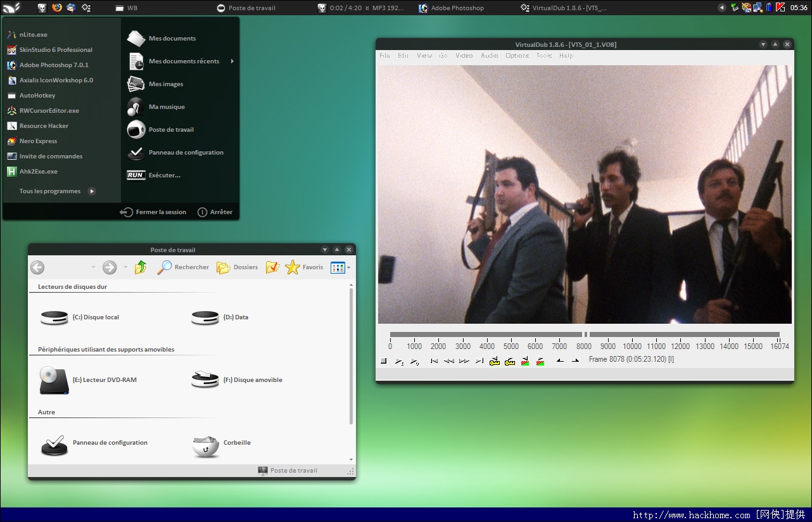Viewport: 812px width, 522px height.
Task: Click the output playback button in VirtualDub
Action: point(414,360)
